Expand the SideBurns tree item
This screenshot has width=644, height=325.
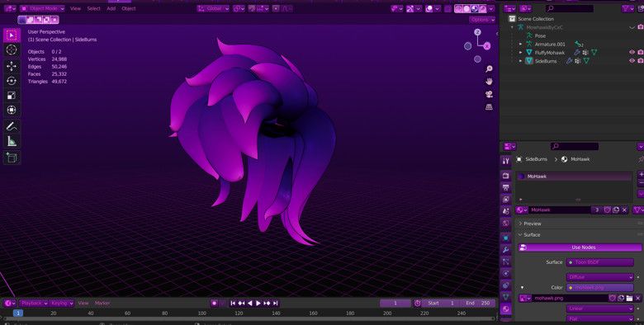tap(521, 61)
